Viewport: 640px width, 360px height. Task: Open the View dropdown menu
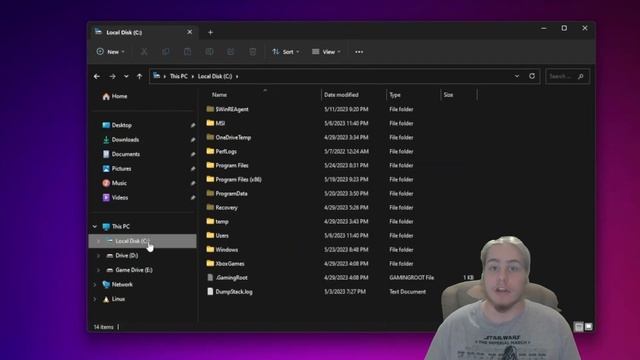[326, 52]
